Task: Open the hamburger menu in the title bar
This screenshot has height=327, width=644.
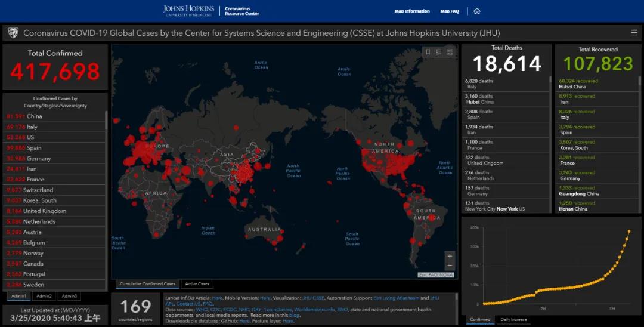Action: 634,33
